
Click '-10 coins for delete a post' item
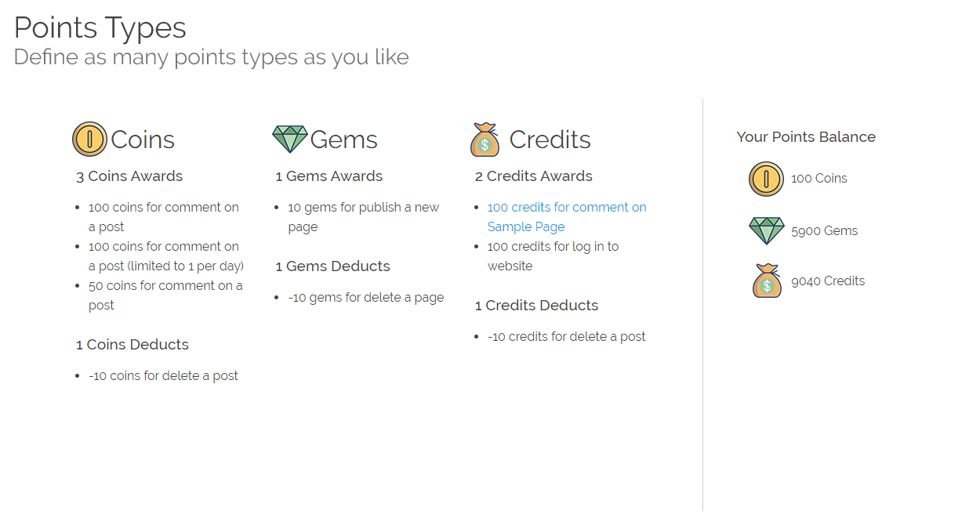point(163,376)
